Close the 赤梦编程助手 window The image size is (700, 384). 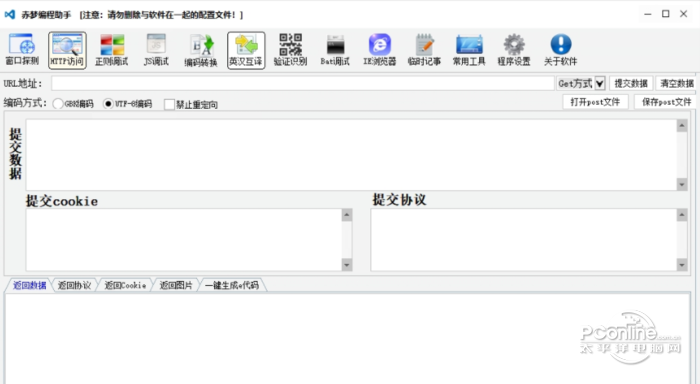coord(683,14)
